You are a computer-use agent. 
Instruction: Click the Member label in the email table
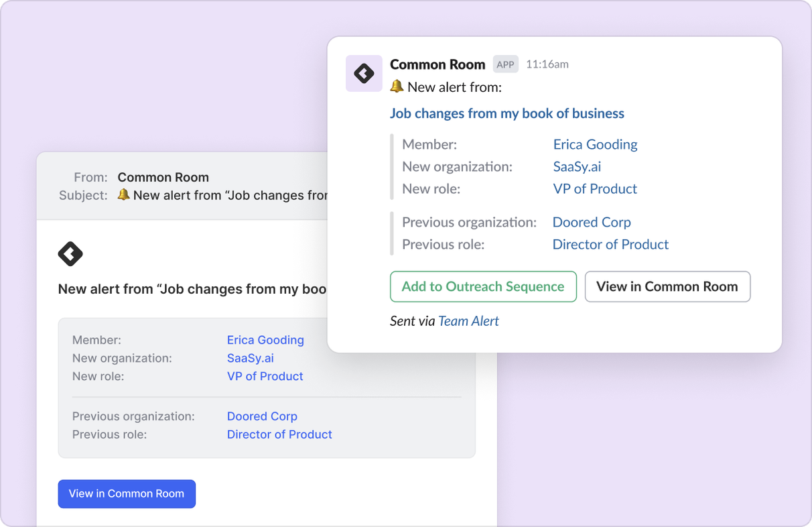(x=96, y=340)
